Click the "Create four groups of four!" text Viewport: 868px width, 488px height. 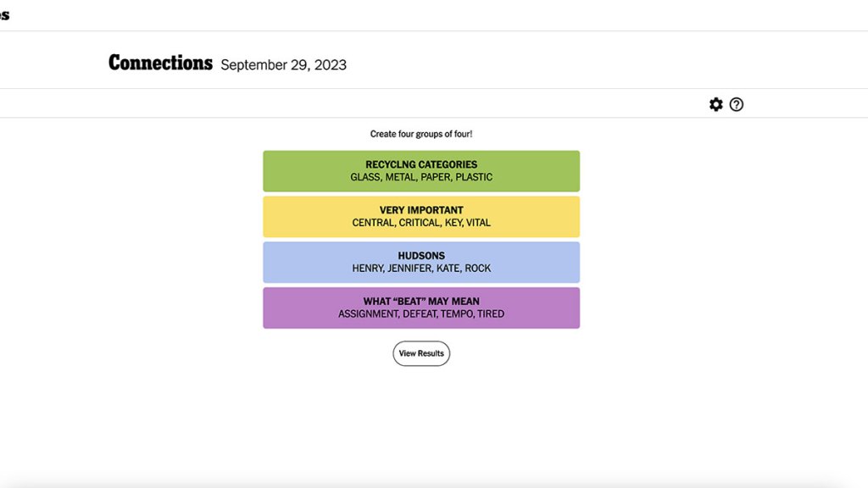tap(421, 134)
